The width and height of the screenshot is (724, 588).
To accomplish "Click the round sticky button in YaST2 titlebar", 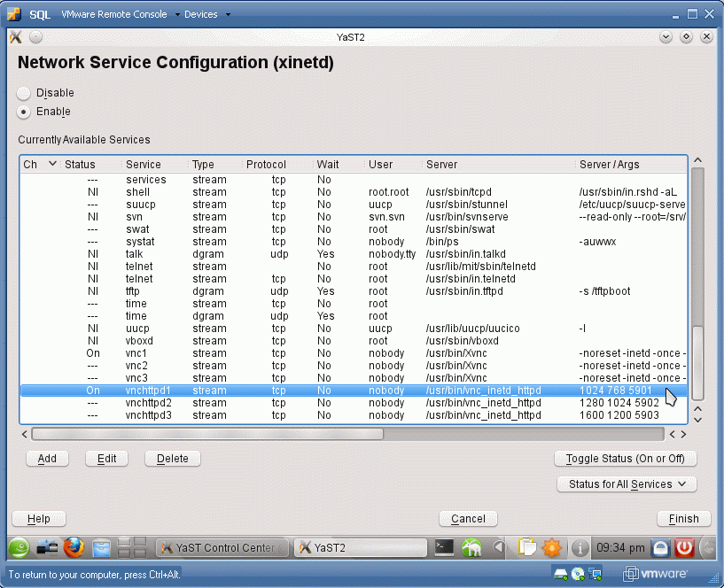I will pos(35,37).
